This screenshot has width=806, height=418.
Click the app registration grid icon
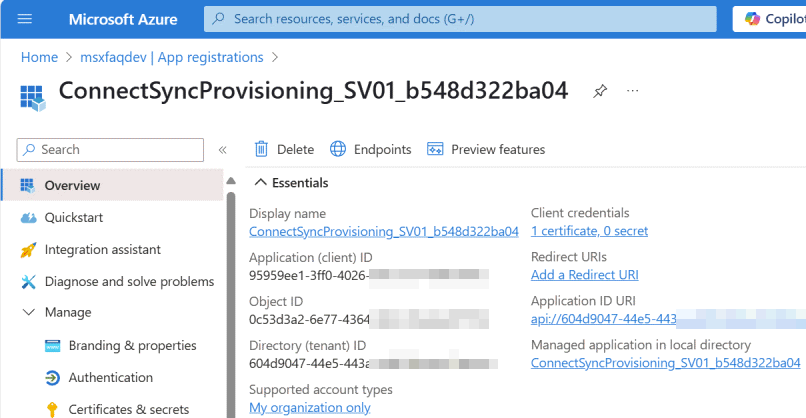[33, 98]
